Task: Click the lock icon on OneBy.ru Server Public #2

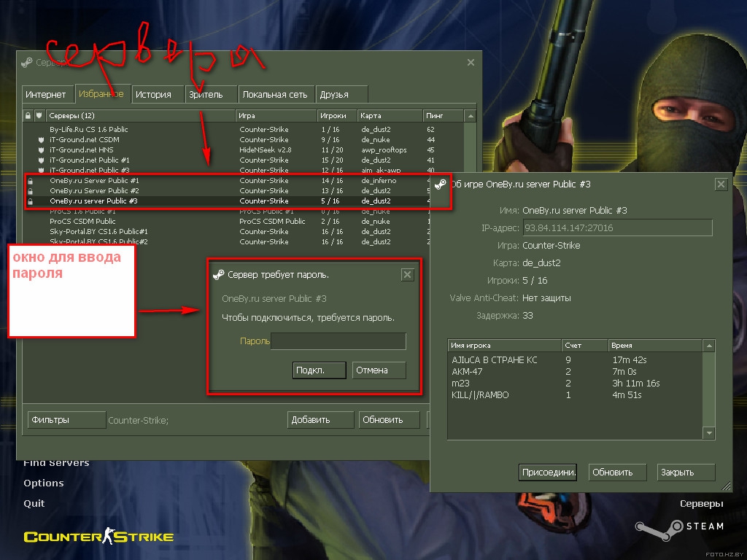Action: point(30,191)
